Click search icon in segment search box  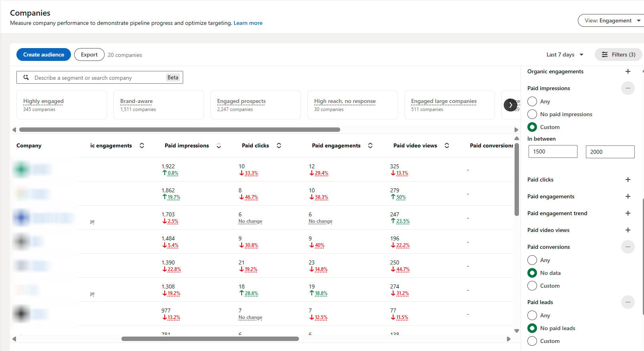[26, 77]
